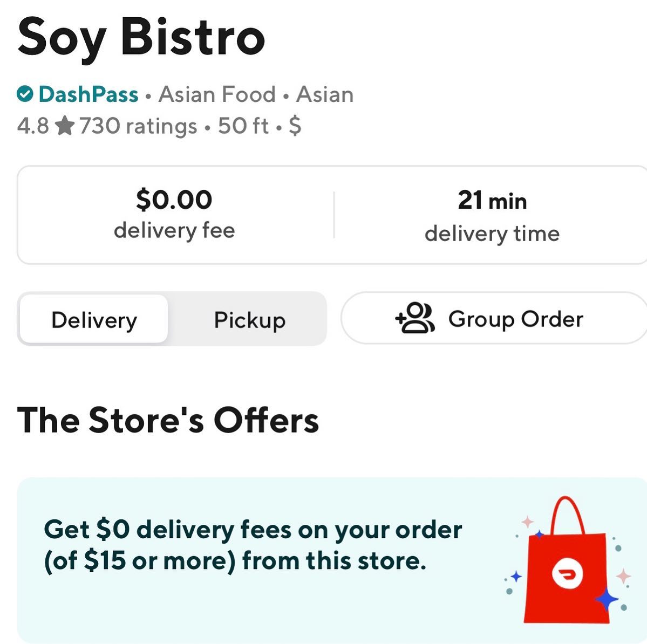
Task: Click the DashPass verified checkmark icon
Action: click(x=25, y=94)
